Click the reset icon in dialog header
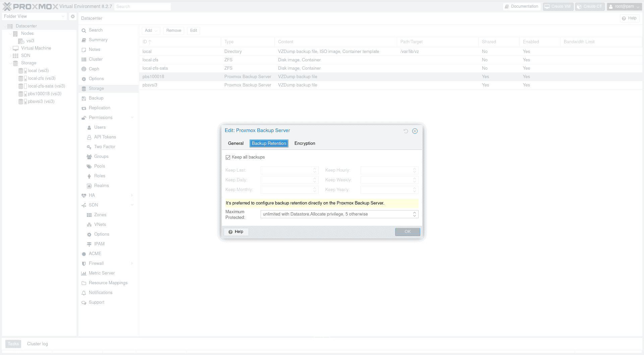 [x=406, y=131]
